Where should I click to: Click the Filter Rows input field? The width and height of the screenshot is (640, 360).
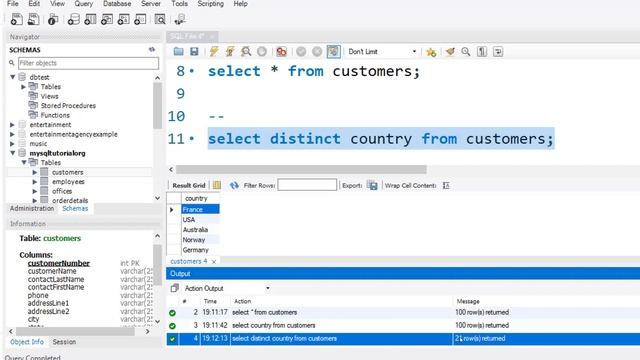pyautogui.click(x=307, y=185)
